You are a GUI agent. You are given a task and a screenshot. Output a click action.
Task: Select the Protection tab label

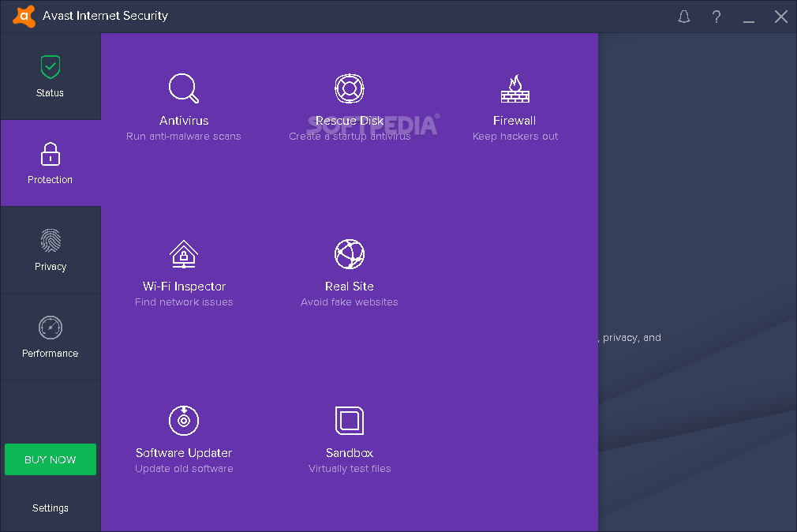(50, 180)
